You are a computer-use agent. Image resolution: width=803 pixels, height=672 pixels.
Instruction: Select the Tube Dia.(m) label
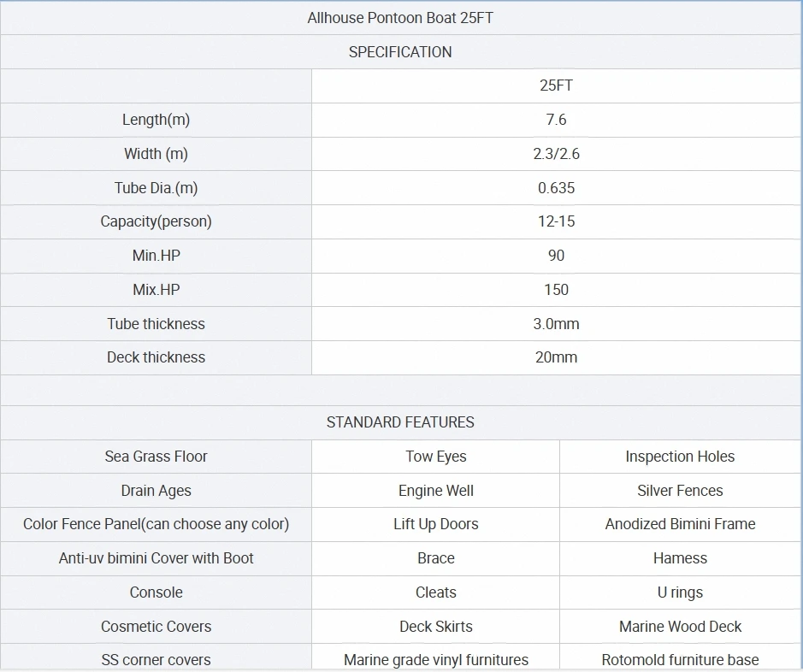156,188
